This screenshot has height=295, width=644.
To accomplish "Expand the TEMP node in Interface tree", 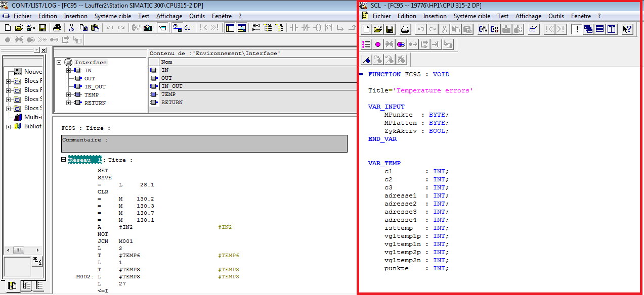I will tap(68, 95).
